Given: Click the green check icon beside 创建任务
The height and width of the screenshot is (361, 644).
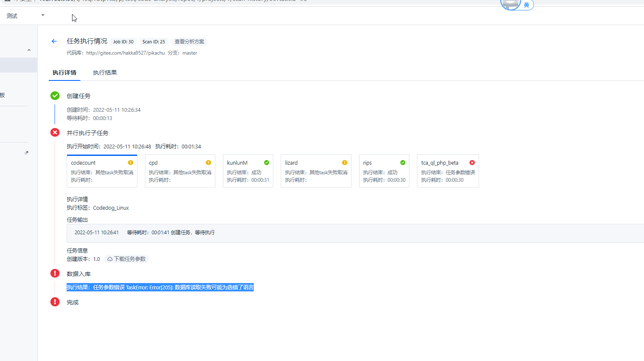Looking at the screenshot, I should click(x=55, y=95).
